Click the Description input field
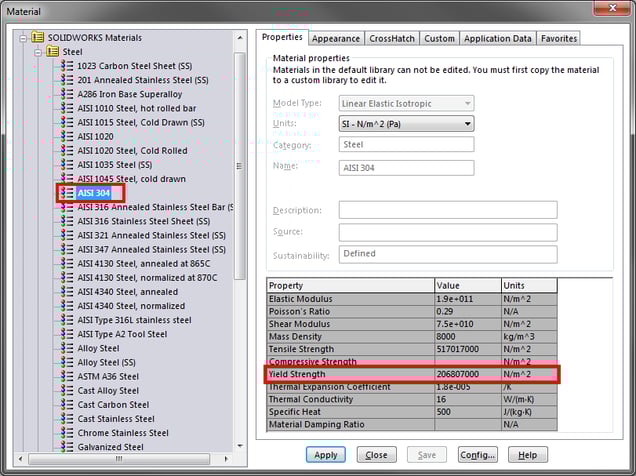636x476 pixels. click(448, 210)
